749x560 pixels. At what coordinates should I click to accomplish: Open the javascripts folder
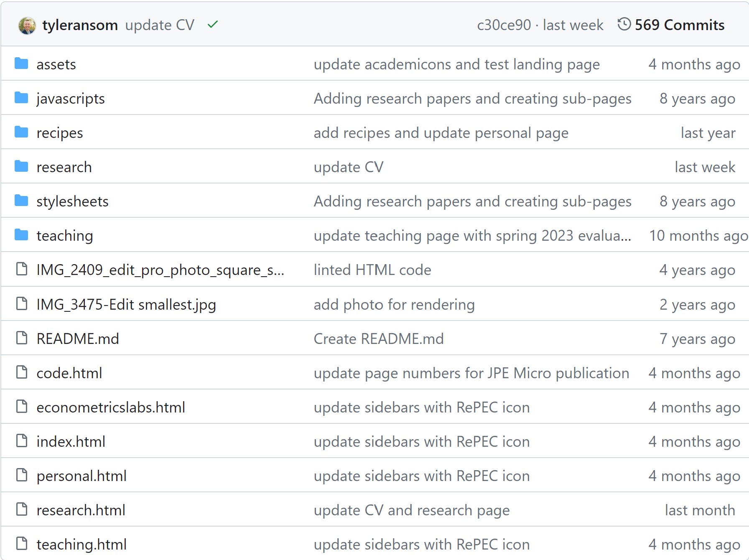pyautogui.click(x=71, y=99)
